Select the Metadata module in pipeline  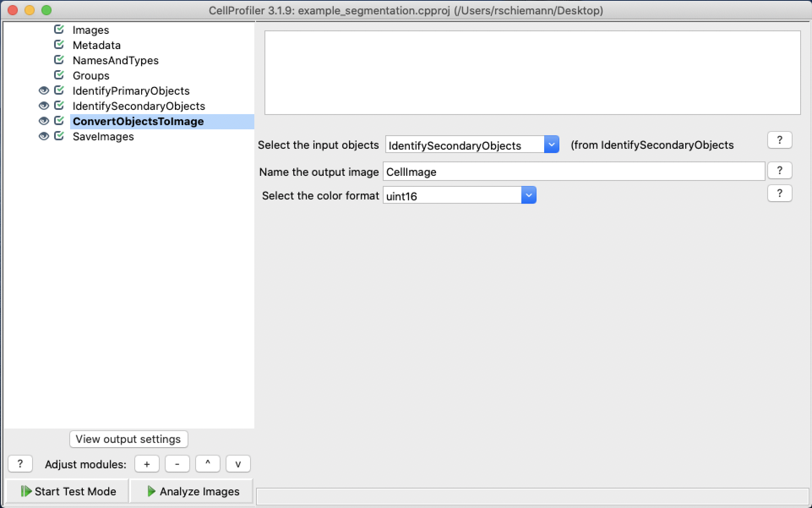(97, 45)
